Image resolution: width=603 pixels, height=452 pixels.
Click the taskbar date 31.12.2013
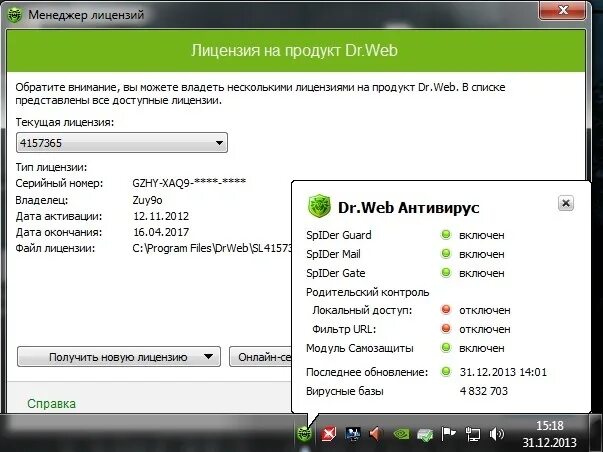(x=550, y=442)
